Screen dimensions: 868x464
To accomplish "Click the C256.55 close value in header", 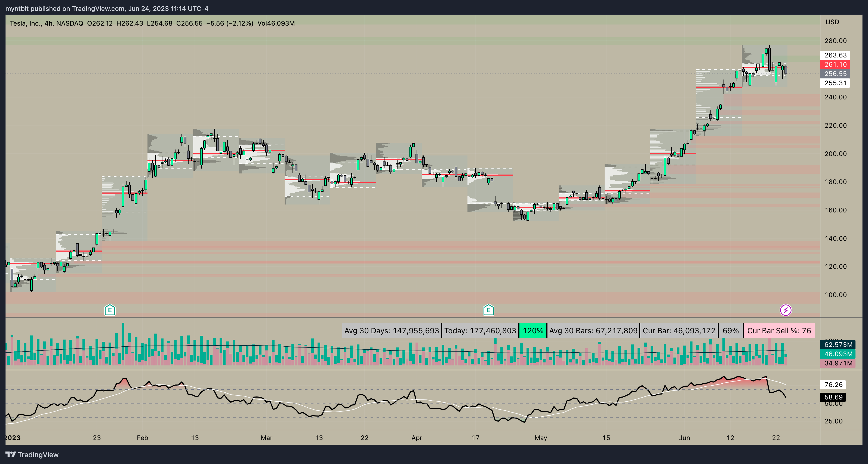I will pyautogui.click(x=189, y=23).
